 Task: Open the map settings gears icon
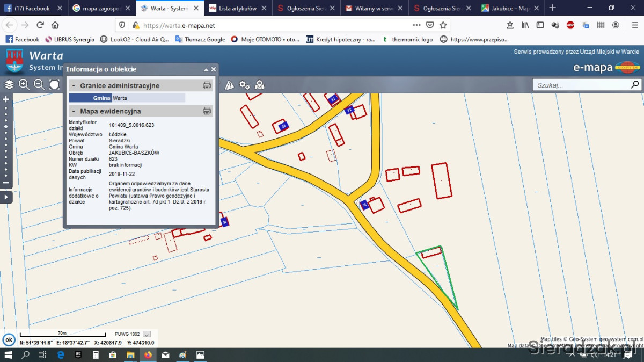coord(245,85)
